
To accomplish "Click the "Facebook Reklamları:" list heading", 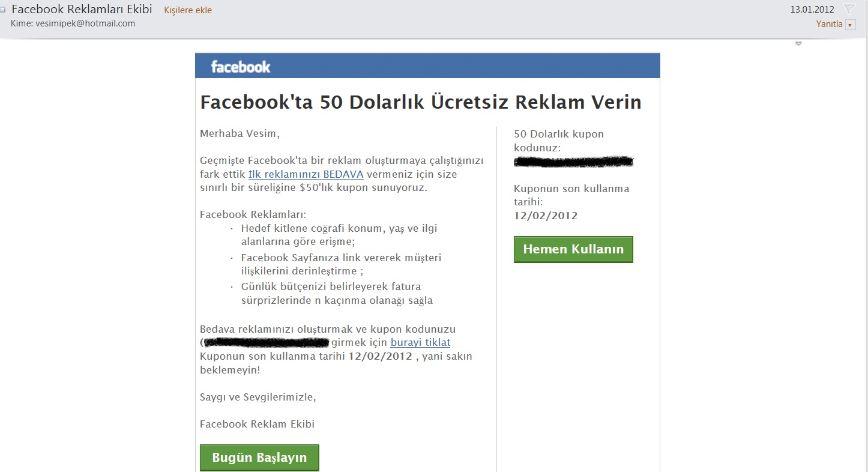I will click(x=253, y=214).
